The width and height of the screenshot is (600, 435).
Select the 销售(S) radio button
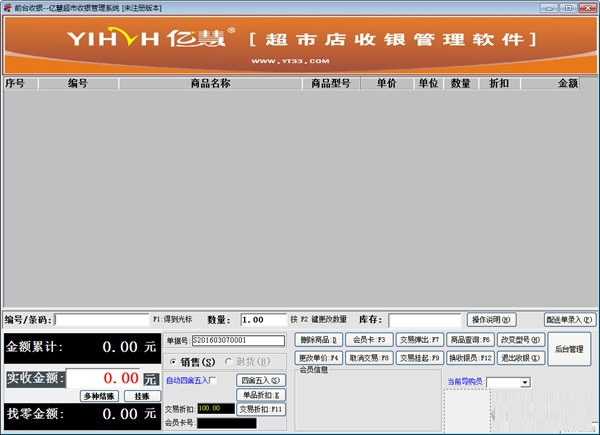tap(173, 362)
